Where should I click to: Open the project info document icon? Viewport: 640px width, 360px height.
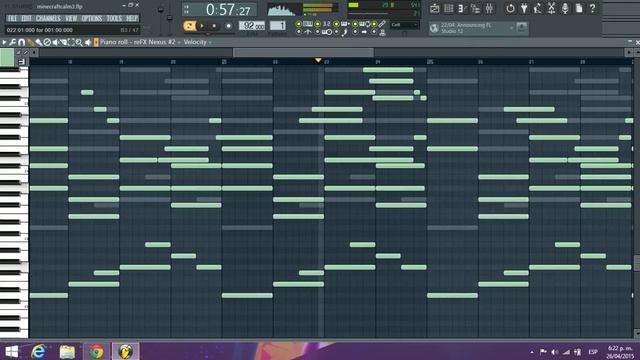(x=579, y=8)
